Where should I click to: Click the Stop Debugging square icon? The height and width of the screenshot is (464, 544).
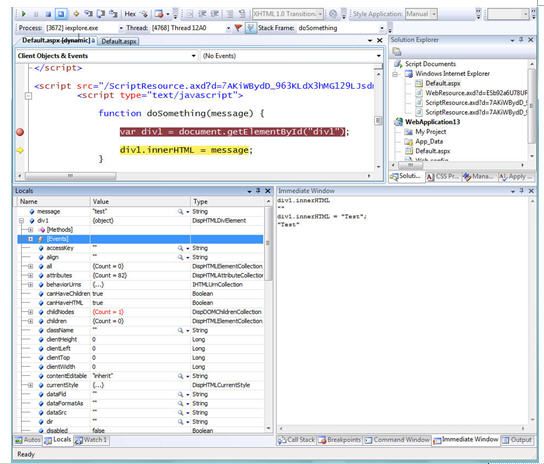(x=48, y=14)
